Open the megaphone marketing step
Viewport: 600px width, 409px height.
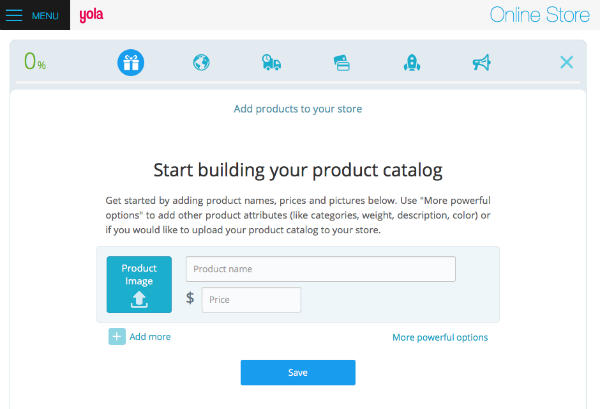[481, 62]
